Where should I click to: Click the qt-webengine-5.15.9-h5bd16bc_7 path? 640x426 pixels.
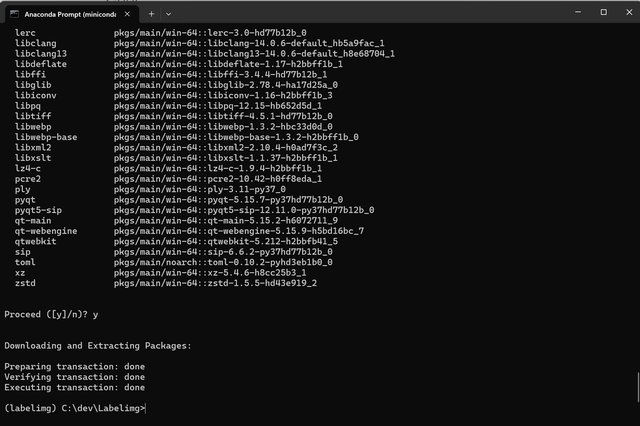(239, 231)
